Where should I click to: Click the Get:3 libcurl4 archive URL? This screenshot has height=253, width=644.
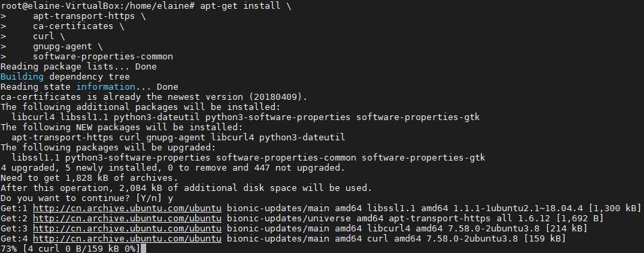click(127, 228)
